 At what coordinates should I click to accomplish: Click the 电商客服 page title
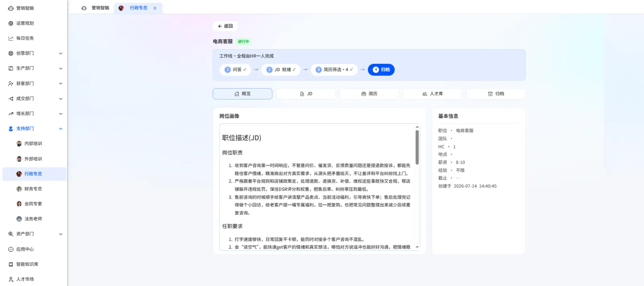click(223, 41)
